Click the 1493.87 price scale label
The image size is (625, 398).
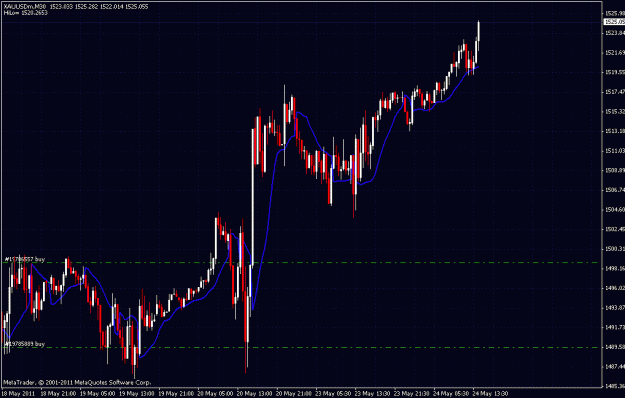tap(615, 308)
